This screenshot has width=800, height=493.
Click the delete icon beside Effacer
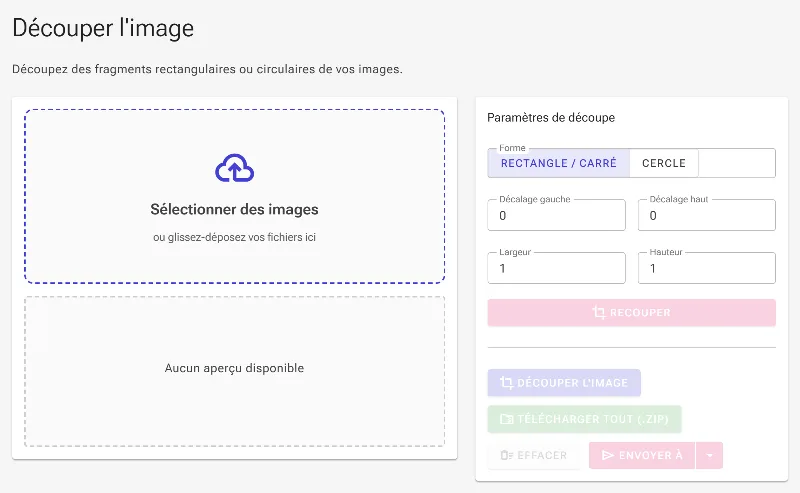click(x=507, y=455)
